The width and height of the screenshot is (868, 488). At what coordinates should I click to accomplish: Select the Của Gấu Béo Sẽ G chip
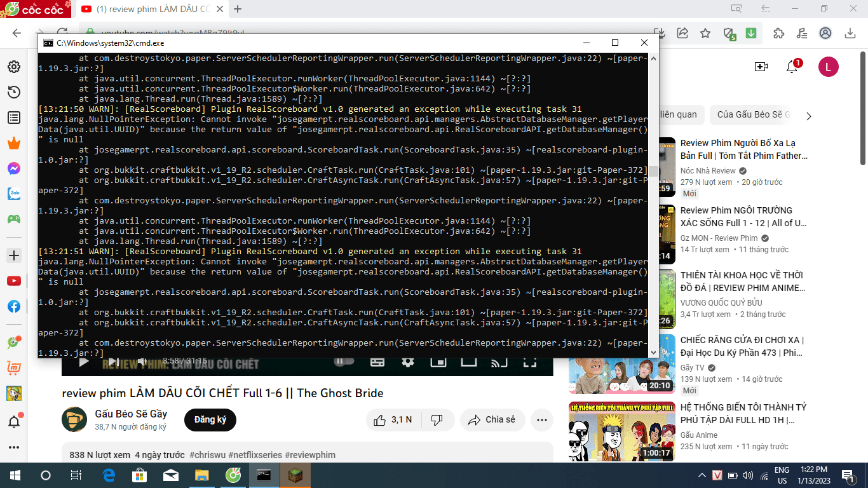click(x=752, y=114)
